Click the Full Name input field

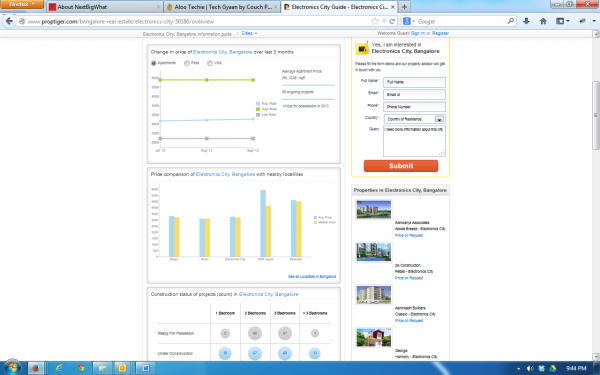(414, 82)
